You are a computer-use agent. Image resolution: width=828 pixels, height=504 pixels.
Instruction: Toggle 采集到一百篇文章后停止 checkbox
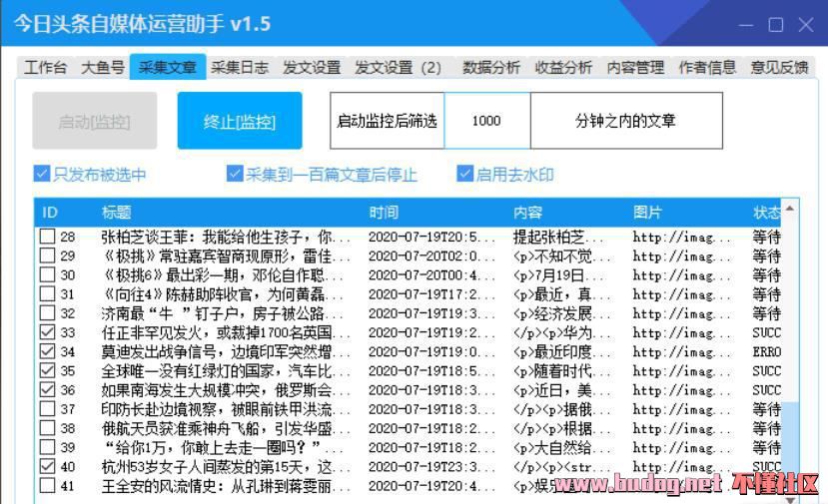click(x=235, y=174)
